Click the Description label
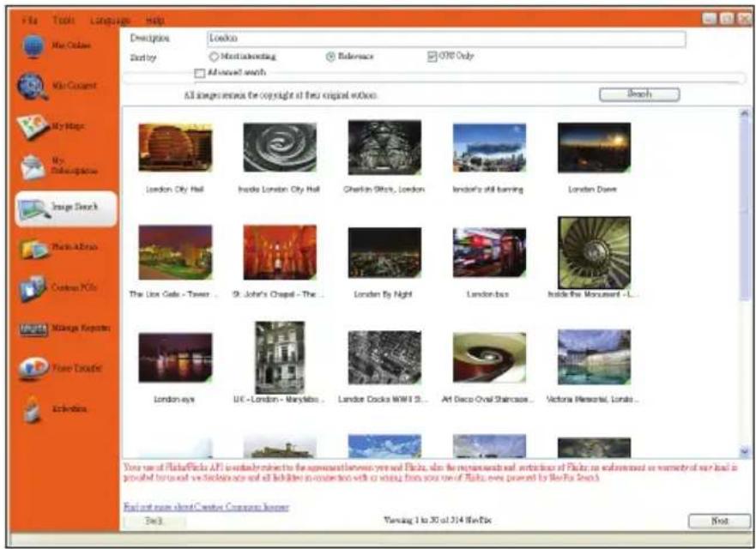This screenshot has width=756, height=549. (x=149, y=38)
